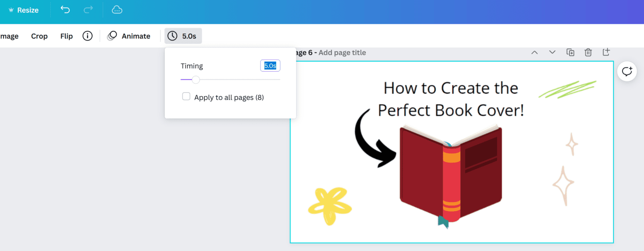Move page 6 up with the chevron
The width and height of the screenshot is (644, 251).
(534, 52)
